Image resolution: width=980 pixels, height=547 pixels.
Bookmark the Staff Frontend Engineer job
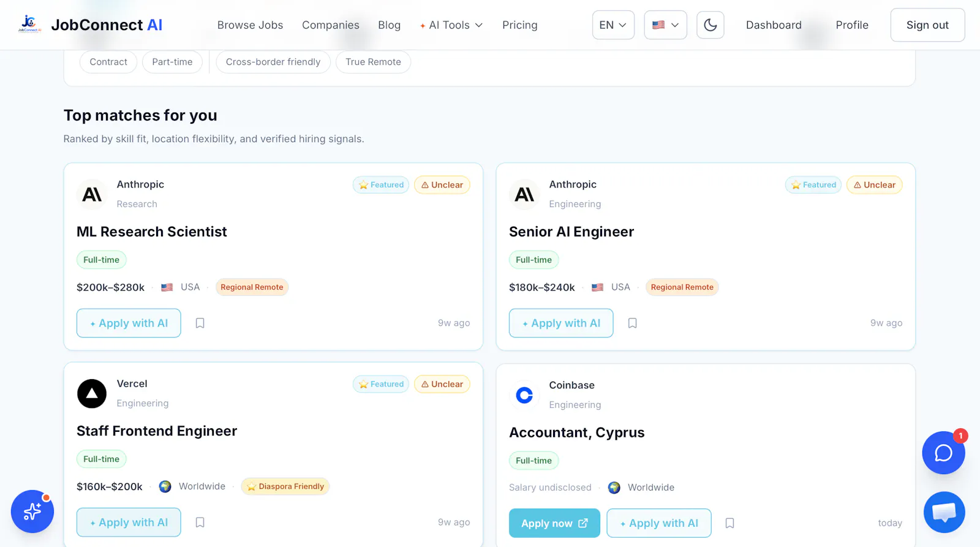pyautogui.click(x=200, y=522)
